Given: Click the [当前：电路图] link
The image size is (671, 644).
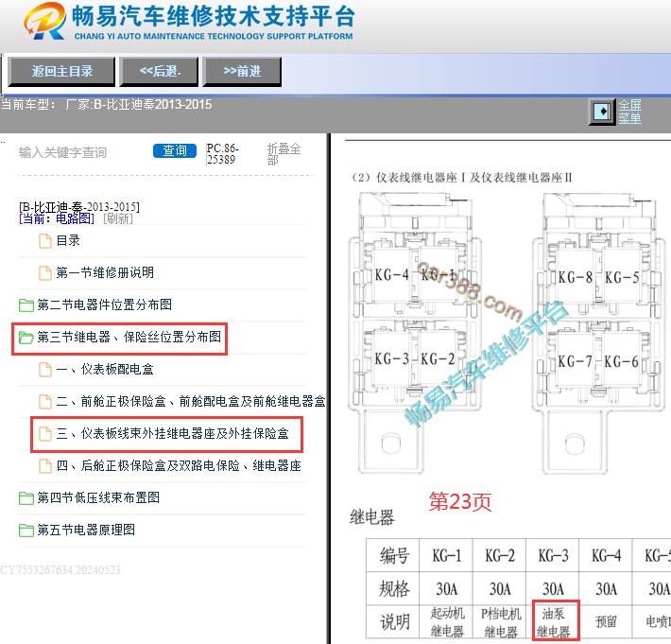Looking at the screenshot, I should (57, 218).
